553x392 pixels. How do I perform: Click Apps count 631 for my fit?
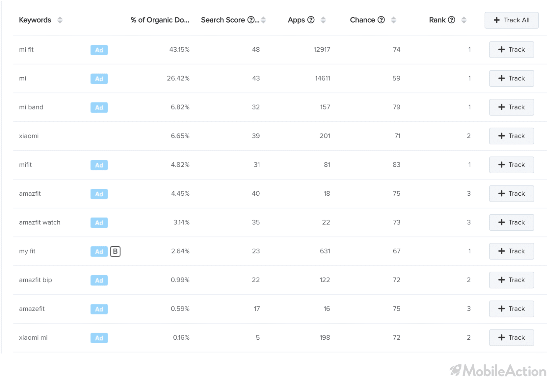pos(325,251)
